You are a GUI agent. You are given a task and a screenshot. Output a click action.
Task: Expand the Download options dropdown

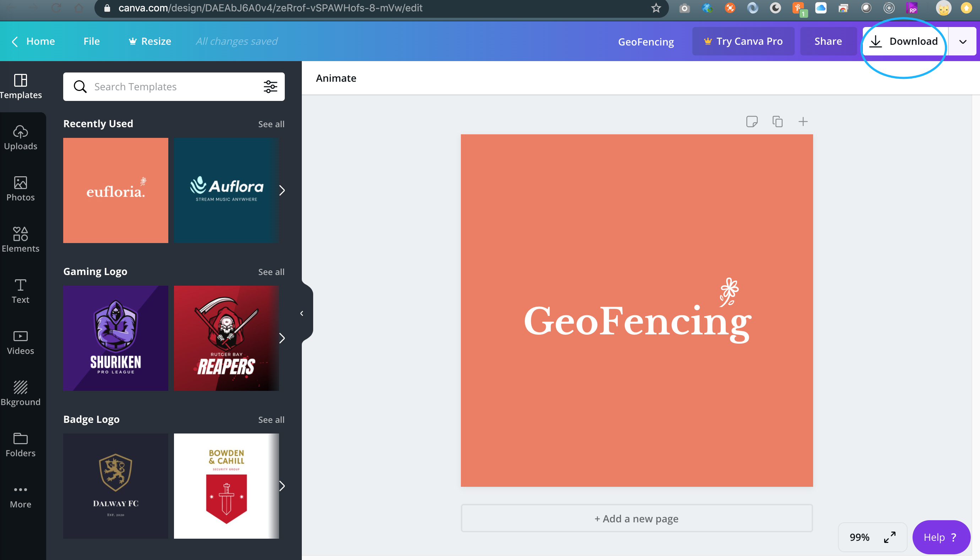pyautogui.click(x=962, y=41)
